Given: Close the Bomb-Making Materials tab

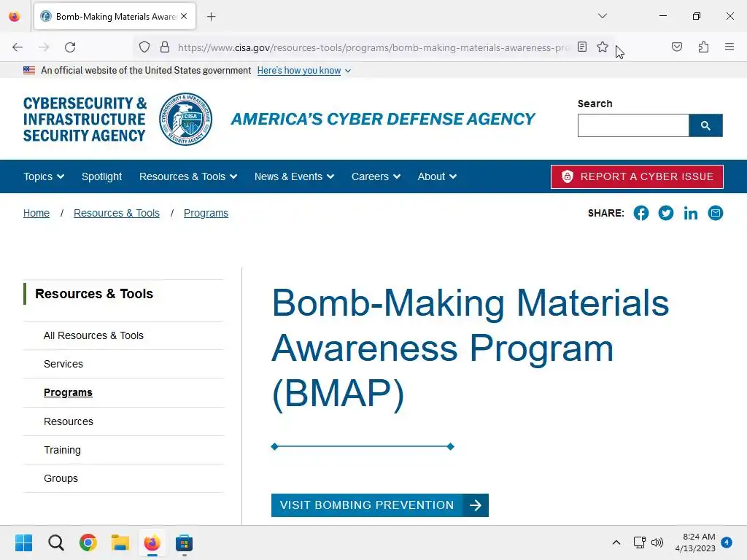Looking at the screenshot, I should pos(184,16).
